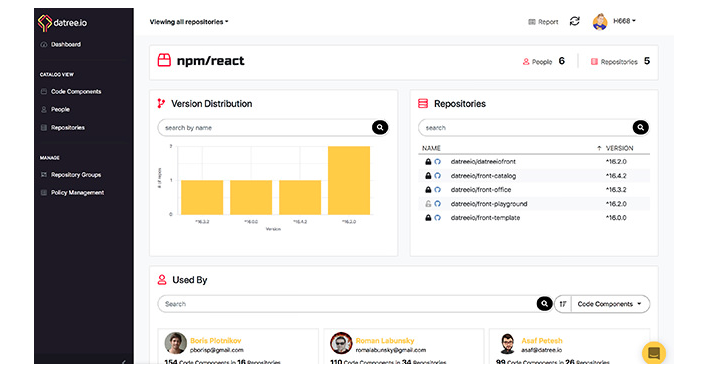
Task: Click version ^16.4.2 in front-catalog row
Action: point(616,176)
